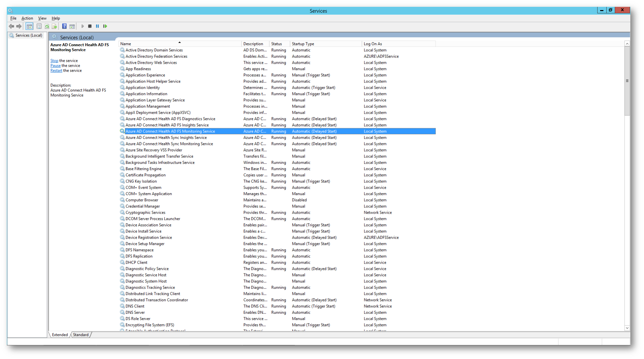Screen dimensions: 644x359
Task: Open the File menu
Action: point(13,18)
